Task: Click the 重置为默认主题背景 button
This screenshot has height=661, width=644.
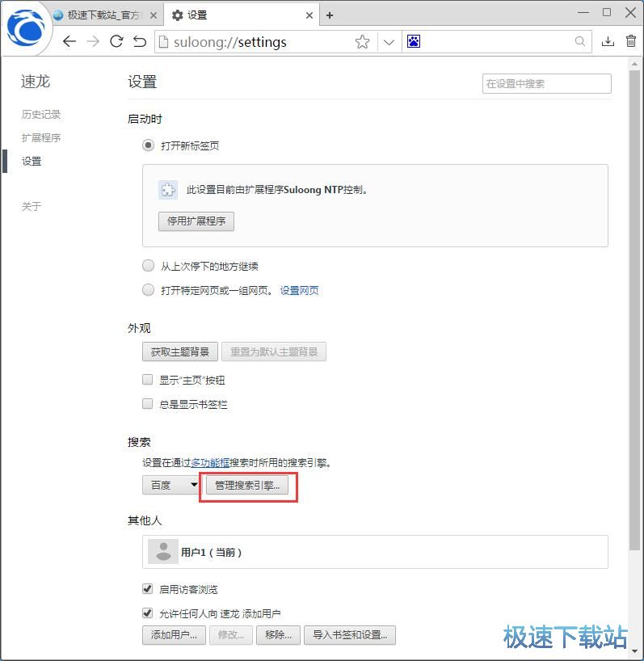Action: [274, 352]
